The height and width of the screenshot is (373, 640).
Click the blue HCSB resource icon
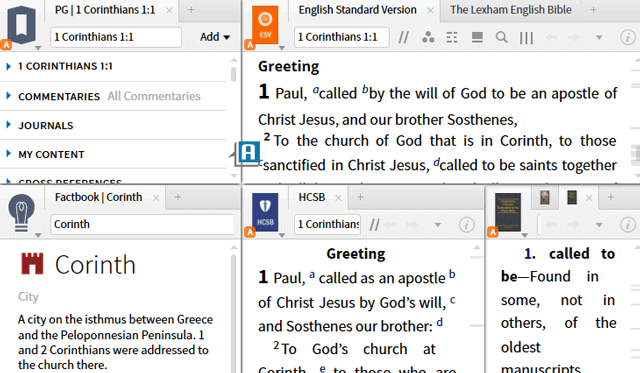tap(265, 212)
